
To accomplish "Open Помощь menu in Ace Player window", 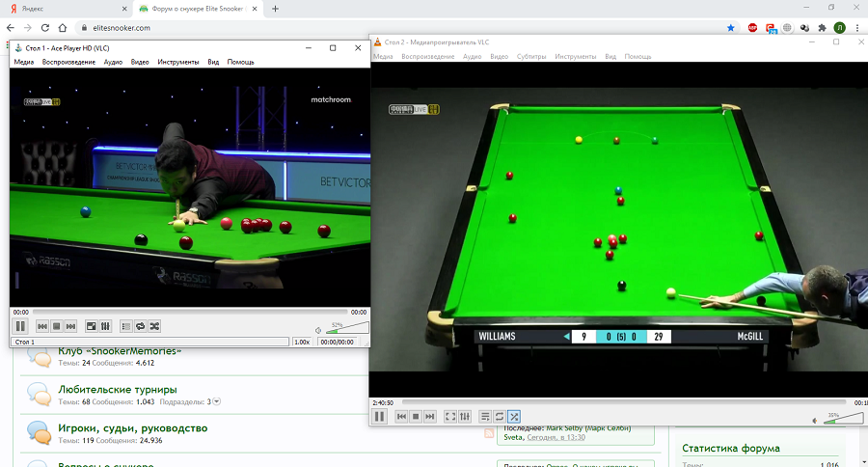I will click(240, 62).
